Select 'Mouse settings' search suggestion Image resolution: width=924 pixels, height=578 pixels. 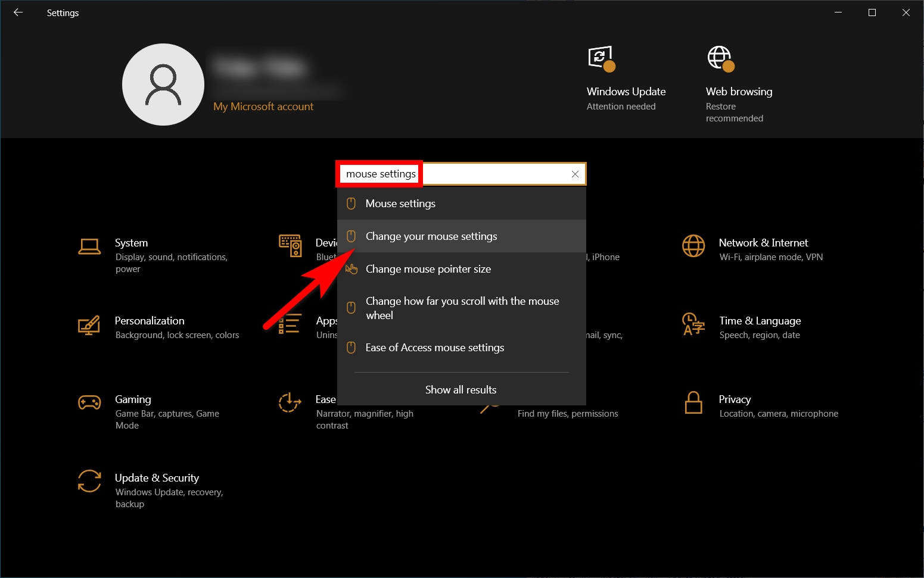pyautogui.click(x=400, y=204)
